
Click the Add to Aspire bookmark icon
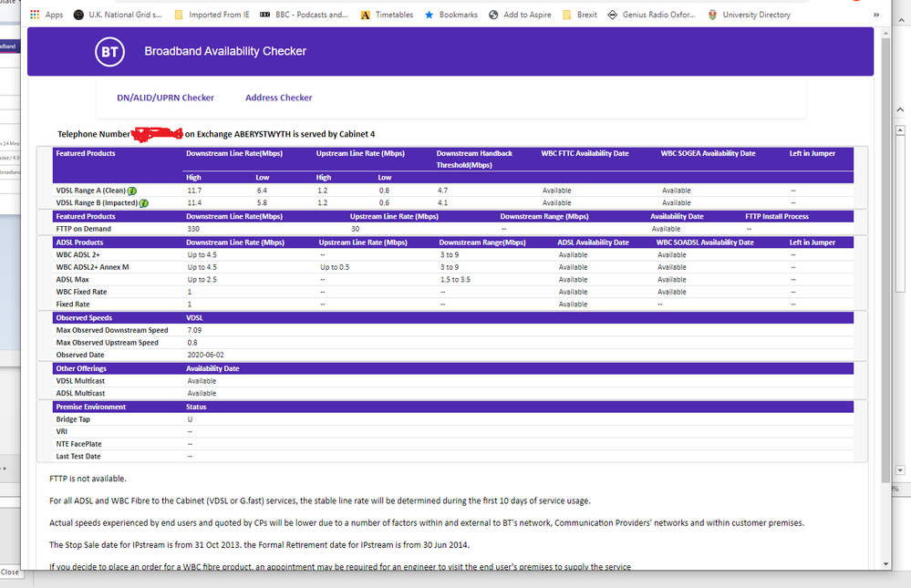(492, 15)
